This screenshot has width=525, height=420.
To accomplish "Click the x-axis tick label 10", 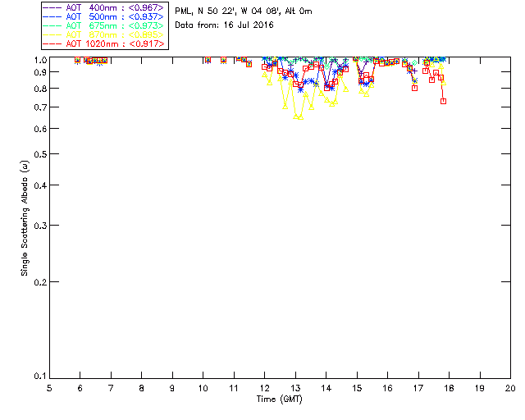I will (203, 388).
